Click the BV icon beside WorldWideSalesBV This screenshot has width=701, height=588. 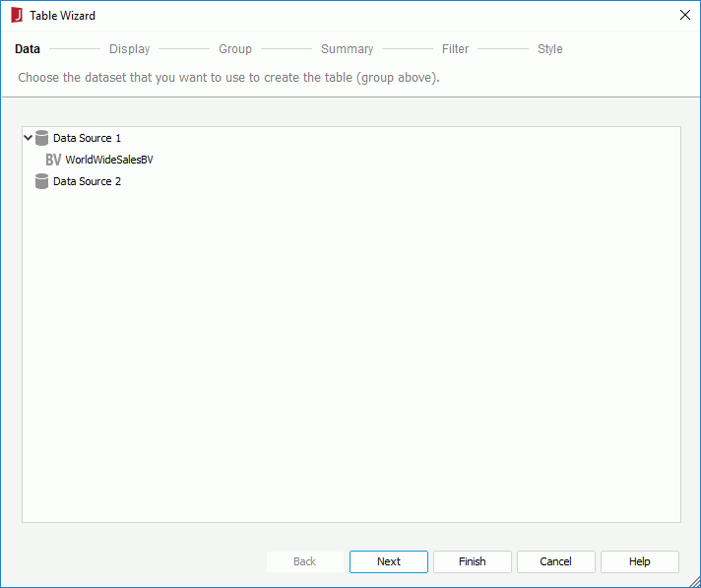coord(53,160)
